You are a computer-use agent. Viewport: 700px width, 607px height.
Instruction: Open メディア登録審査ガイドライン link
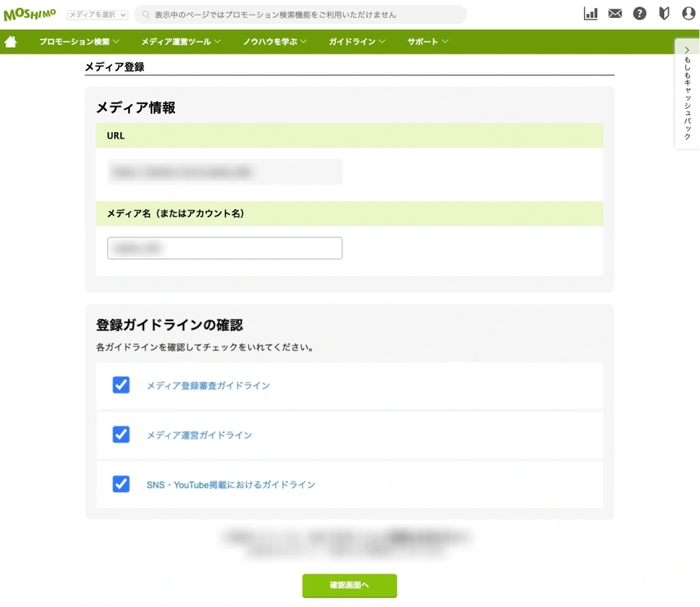[208, 385]
